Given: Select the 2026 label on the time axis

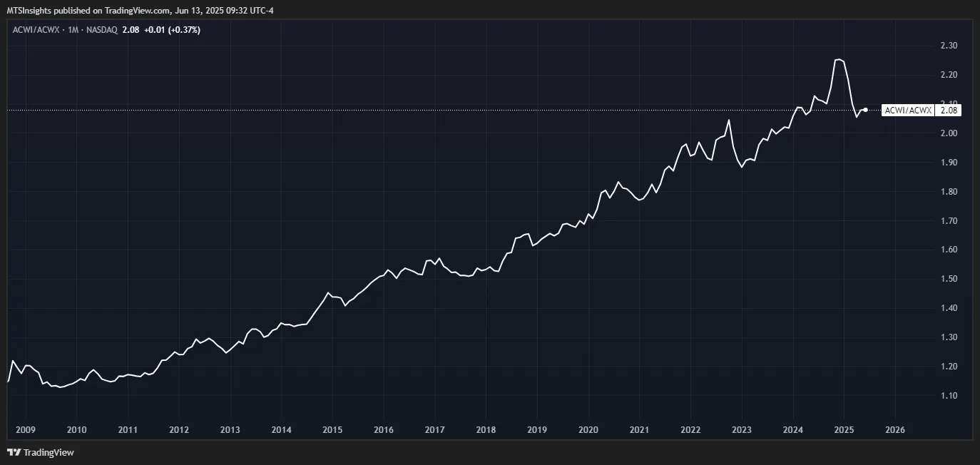Looking at the screenshot, I should tap(895, 430).
